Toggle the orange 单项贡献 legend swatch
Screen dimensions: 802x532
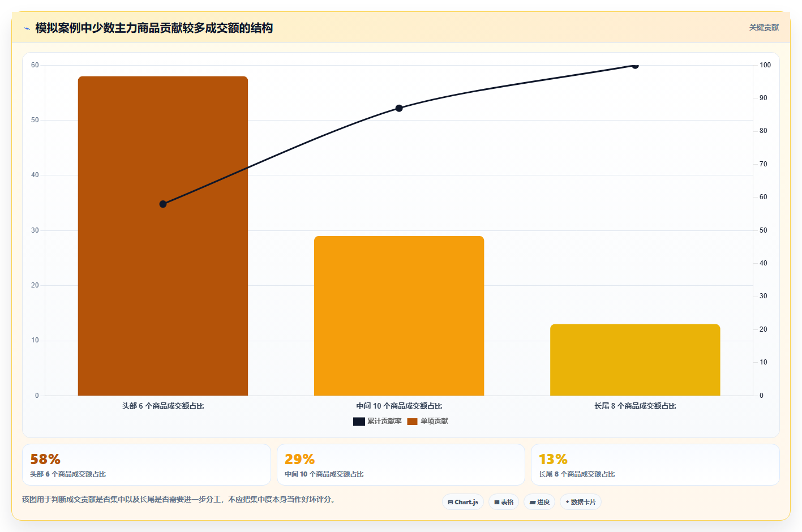click(x=412, y=421)
